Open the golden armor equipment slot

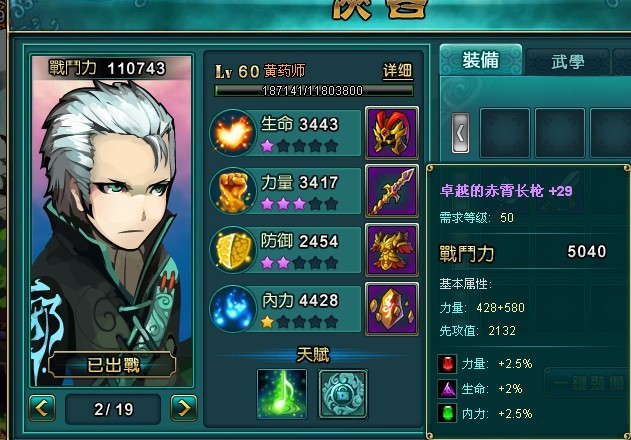[392, 250]
